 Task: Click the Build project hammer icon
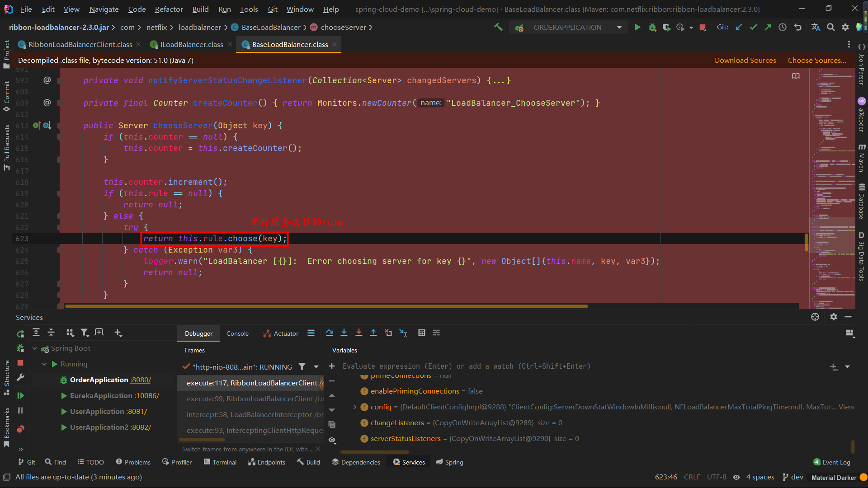coord(498,27)
